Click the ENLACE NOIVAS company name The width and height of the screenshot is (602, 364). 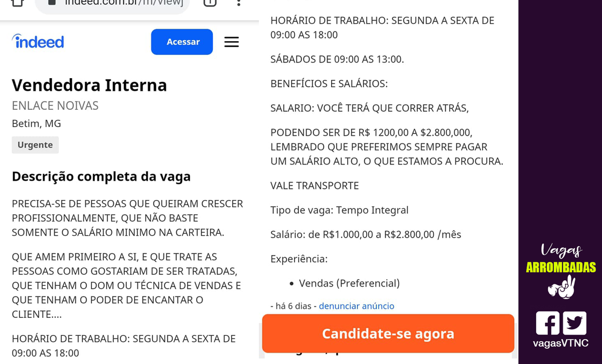coord(55,106)
